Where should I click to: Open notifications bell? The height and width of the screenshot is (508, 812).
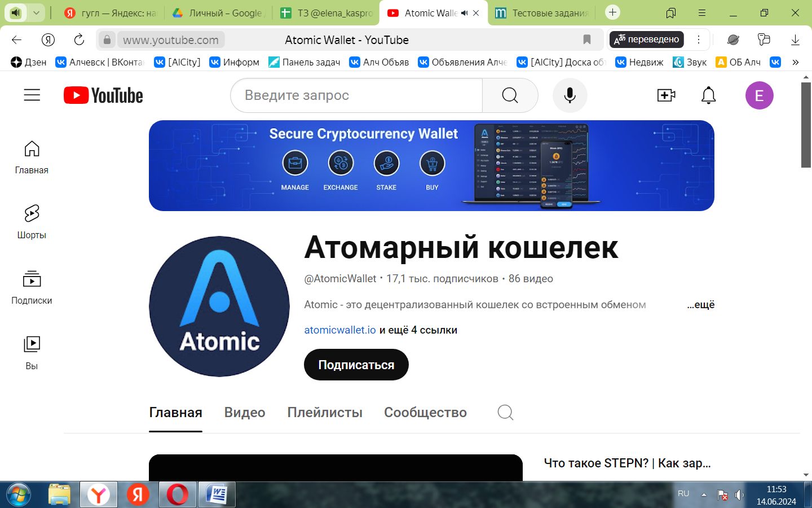[708, 95]
